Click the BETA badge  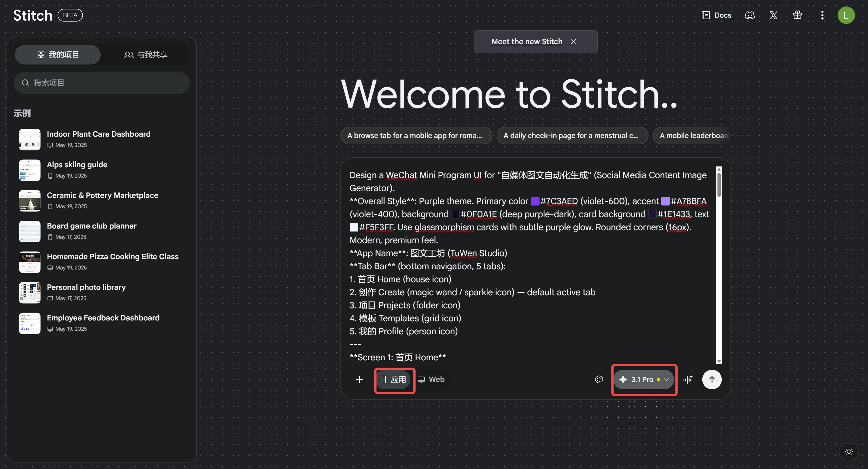(70, 15)
